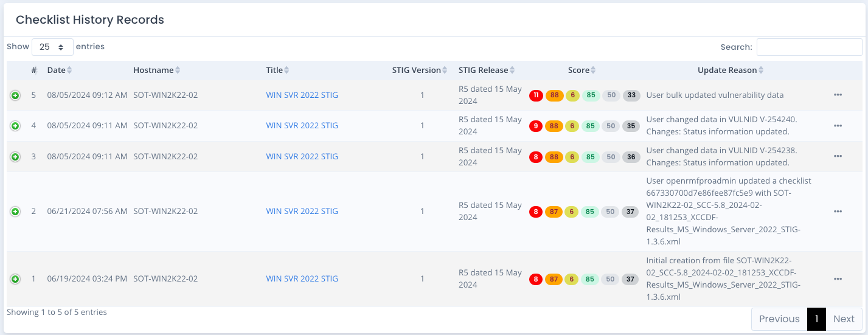Select page 1 in pagination
This screenshot has width=868, height=335.
(x=816, y=319)
